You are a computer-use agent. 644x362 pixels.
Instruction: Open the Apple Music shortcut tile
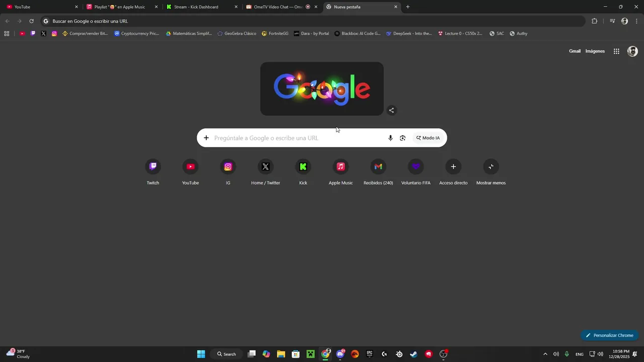pyautogui.click(x=341, y=172)
